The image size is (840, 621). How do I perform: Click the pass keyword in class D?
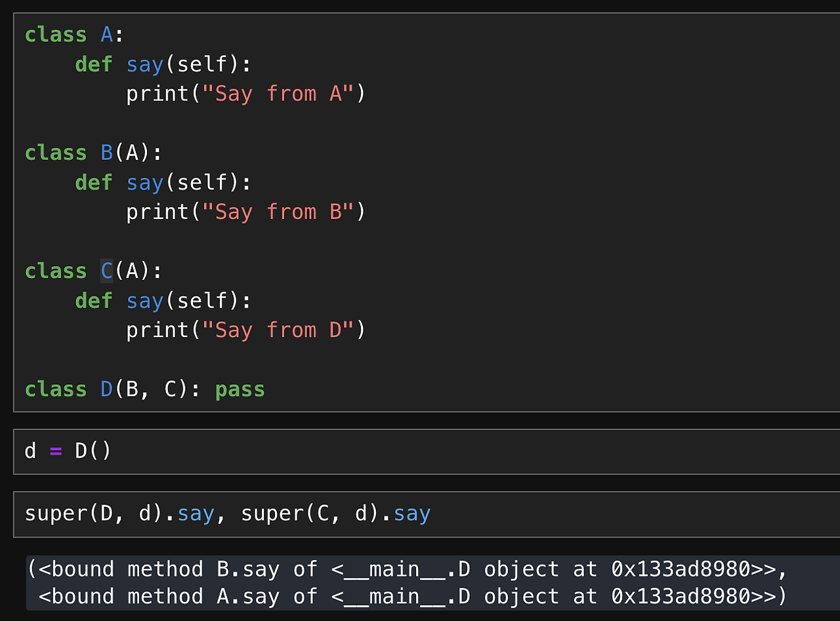tap(239, 389)
